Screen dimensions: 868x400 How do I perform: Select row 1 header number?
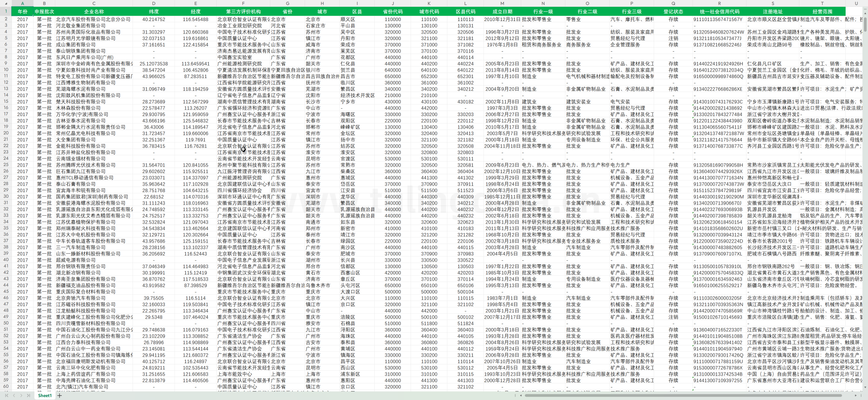pos(6,11)
